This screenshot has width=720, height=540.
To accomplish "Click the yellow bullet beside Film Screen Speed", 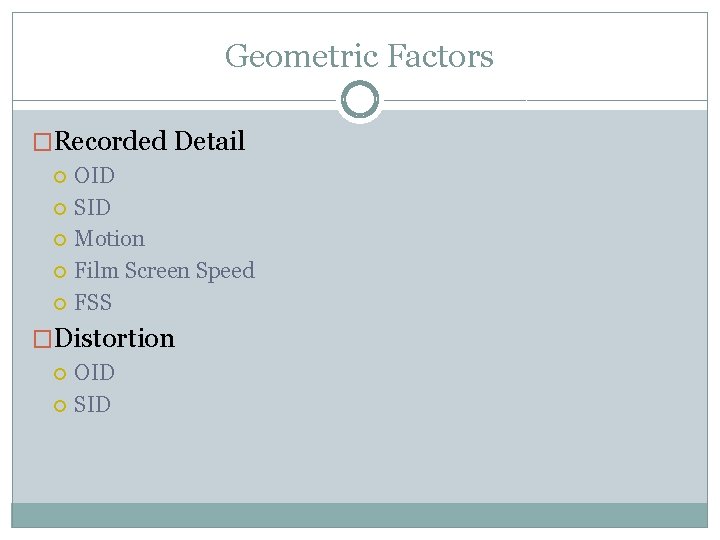I will (60, 272).
